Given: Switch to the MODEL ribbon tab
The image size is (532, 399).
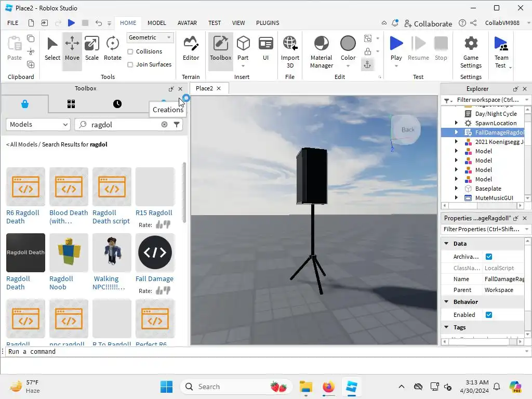Looking at the screenshot, I should (x=157, y=23).
